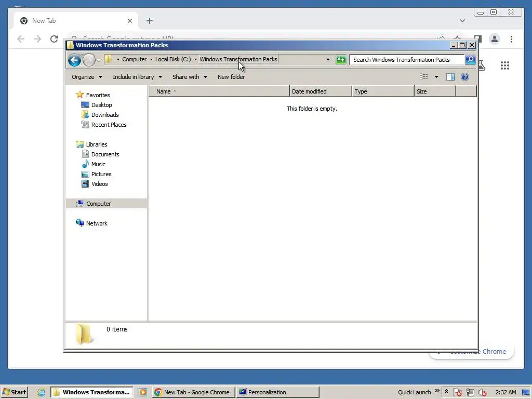The width and height of the screenshot is (532, 399).
Task: Open the Videos library
Action: click(99, 184)
